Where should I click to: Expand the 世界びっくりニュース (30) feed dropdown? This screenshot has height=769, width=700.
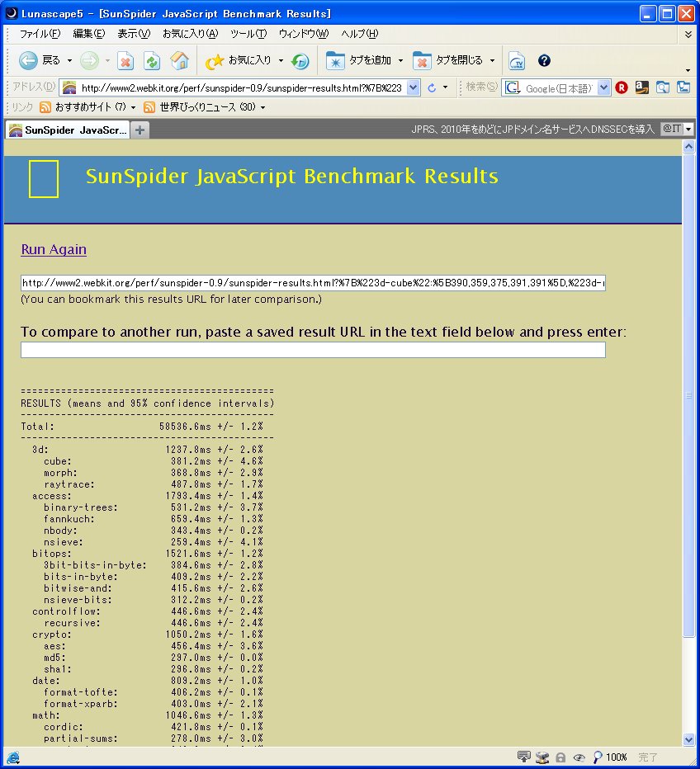[x=263, y=107]
